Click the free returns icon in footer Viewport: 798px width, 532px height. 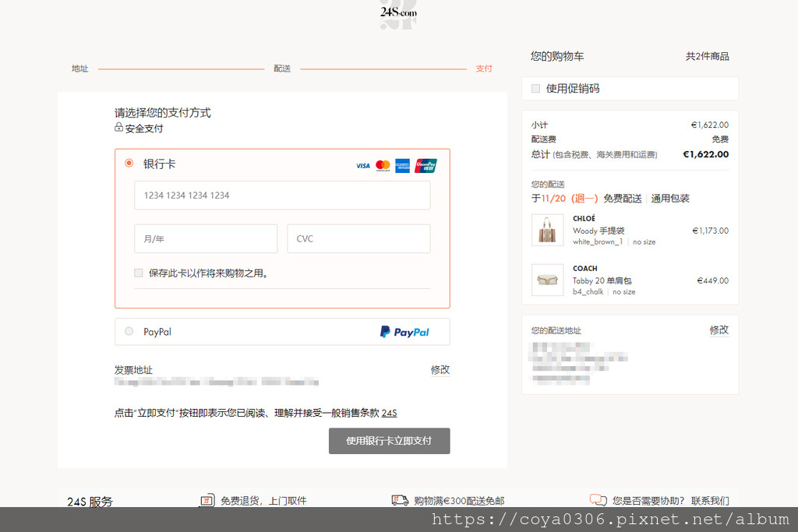[206, 501]
